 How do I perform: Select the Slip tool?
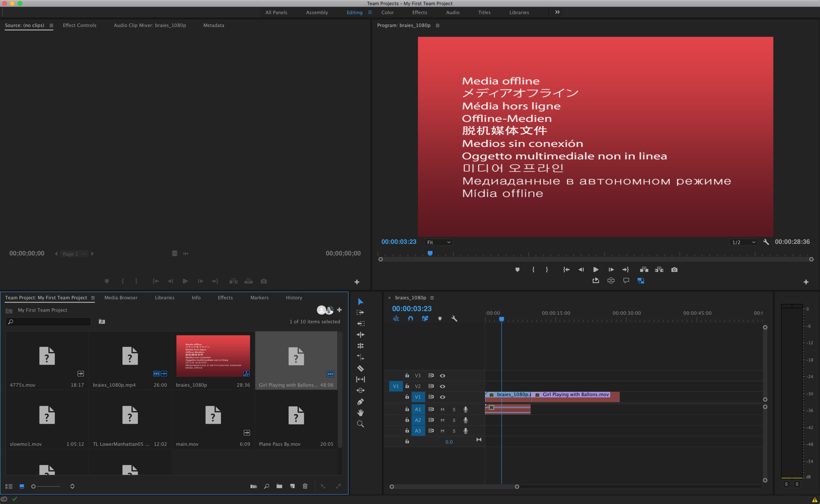[x=360, y=379]
